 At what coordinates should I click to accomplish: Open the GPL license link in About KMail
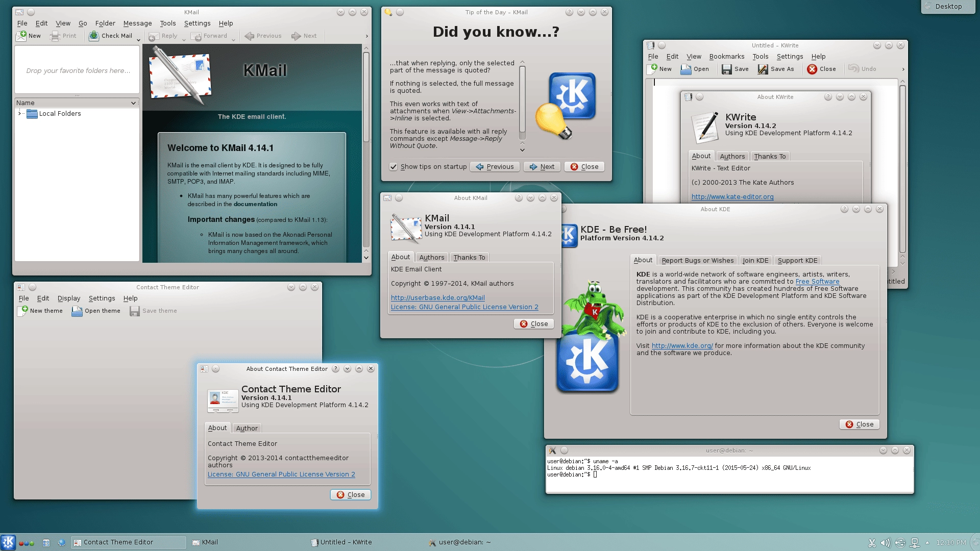tap(464, 307)
